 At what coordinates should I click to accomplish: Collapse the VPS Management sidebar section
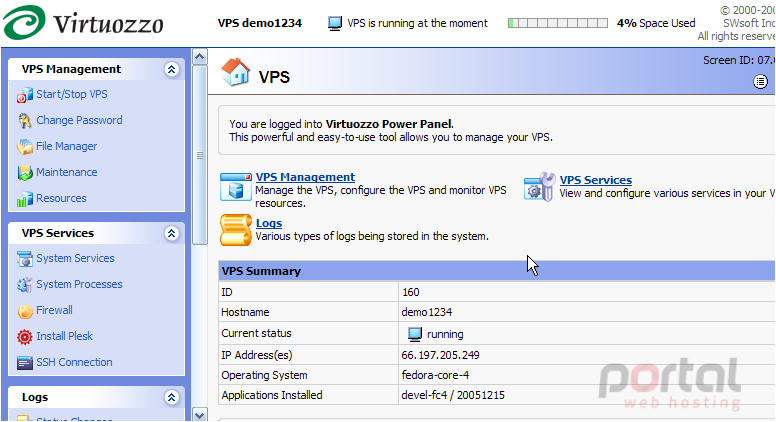(x=171, y=69)
